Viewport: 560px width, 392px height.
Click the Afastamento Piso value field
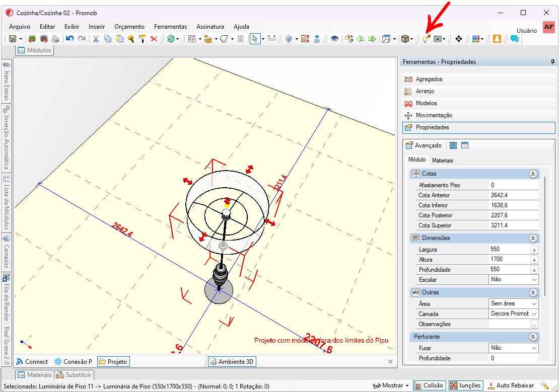pyautogui.click(x=513, y=185)
